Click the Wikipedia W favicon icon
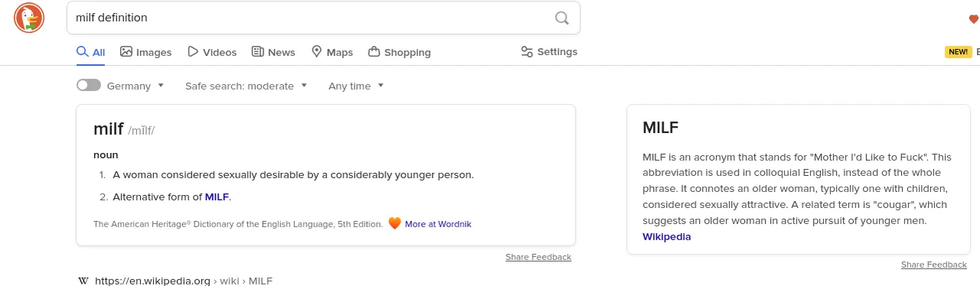Image resolution: width=980 pixels, height=286 pixels. pos(83,281)
